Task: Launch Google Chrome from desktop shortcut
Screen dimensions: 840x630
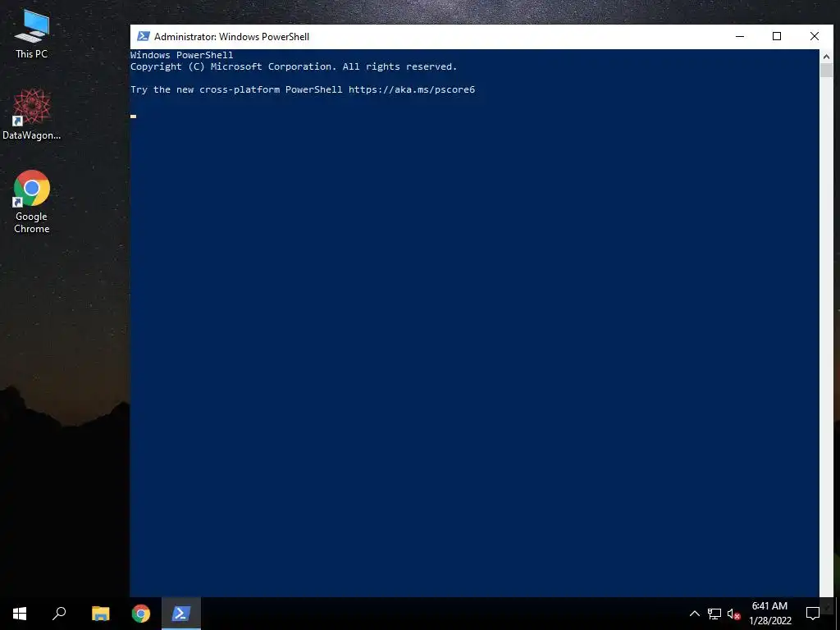Action: [32, 202]
